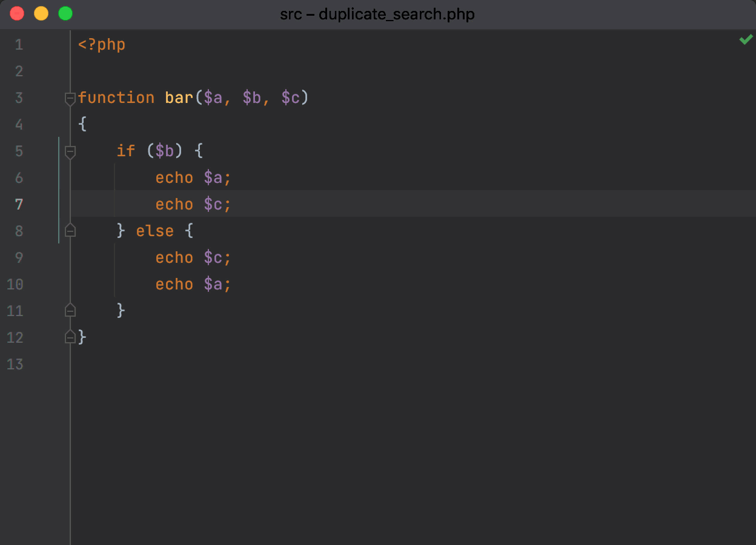Click the $b variable in the if condition
Image resolution: width=756 pixels, height=545 pixels.
tap(165, 151)
